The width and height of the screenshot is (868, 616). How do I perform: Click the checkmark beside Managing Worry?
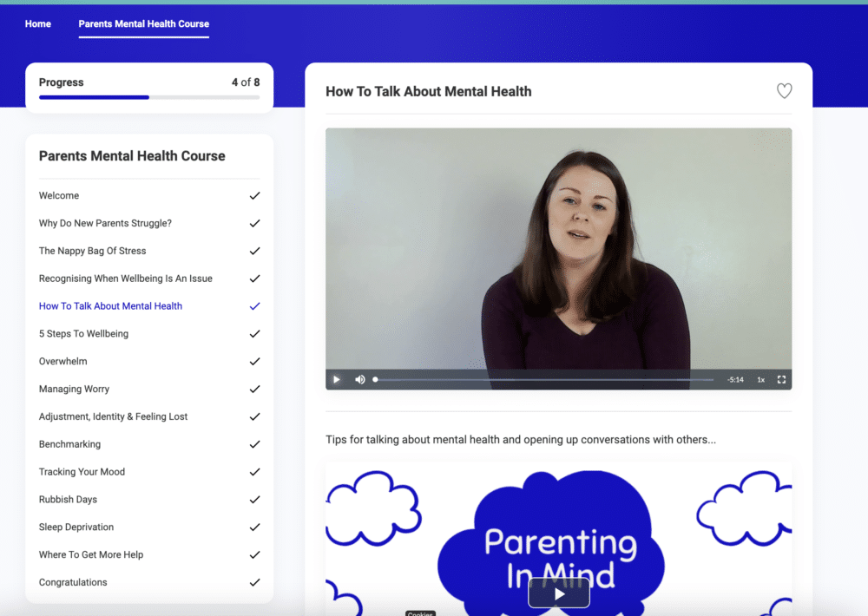point(254,389)
